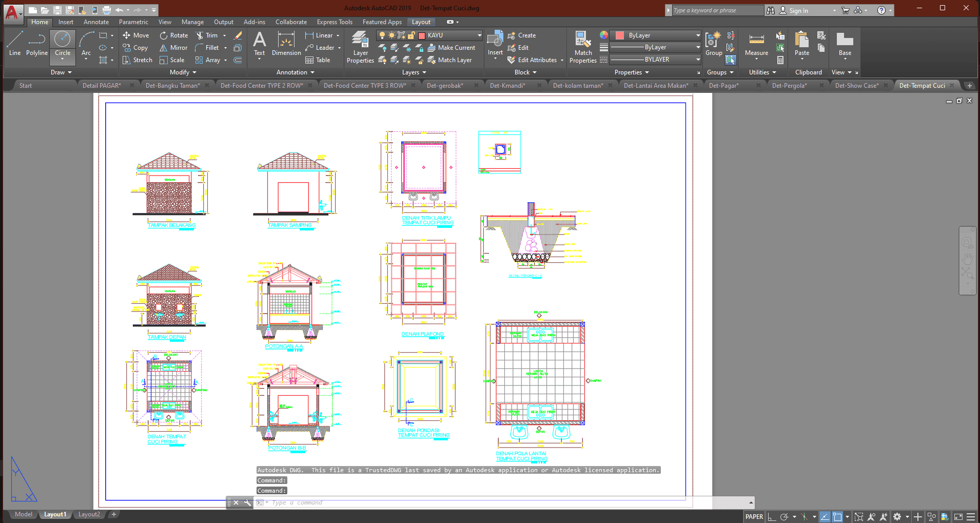Open the Annotate ribbon tab

click(96, 22)
